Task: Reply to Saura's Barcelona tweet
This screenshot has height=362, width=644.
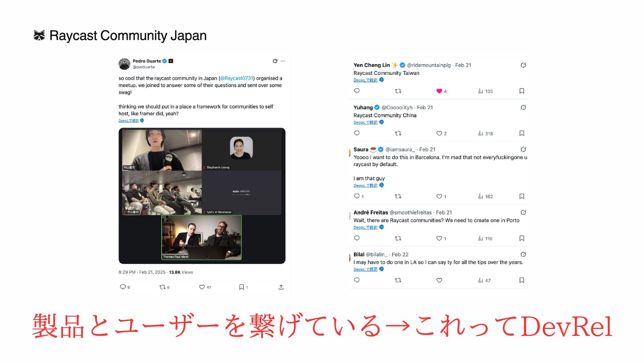Action: (x=357, y=196)
